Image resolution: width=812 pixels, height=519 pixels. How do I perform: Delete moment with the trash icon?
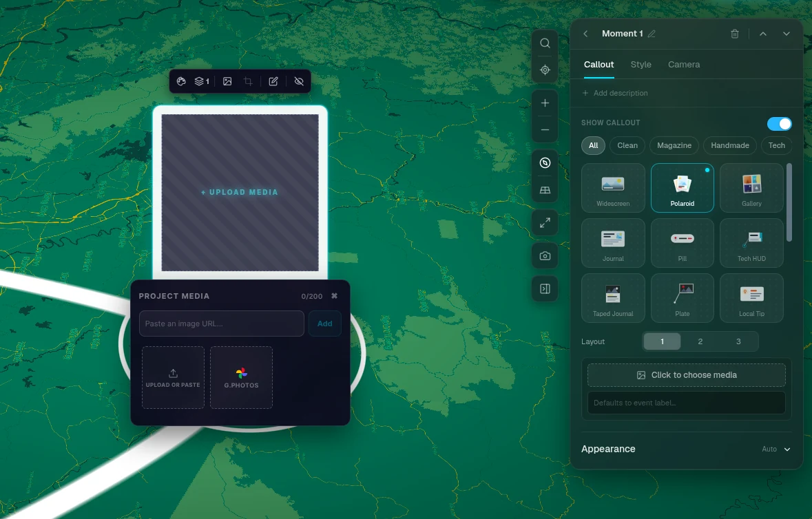734,34
